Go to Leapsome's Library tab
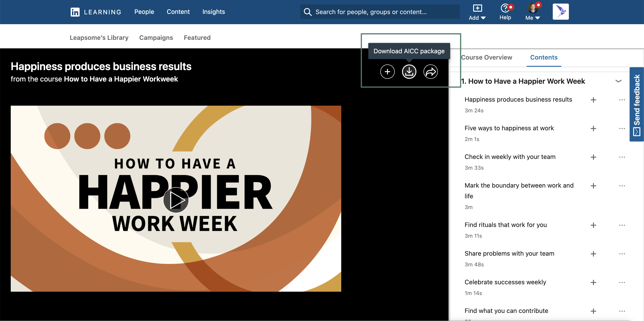This screenshot has width=644, height=321. [99, 38]
